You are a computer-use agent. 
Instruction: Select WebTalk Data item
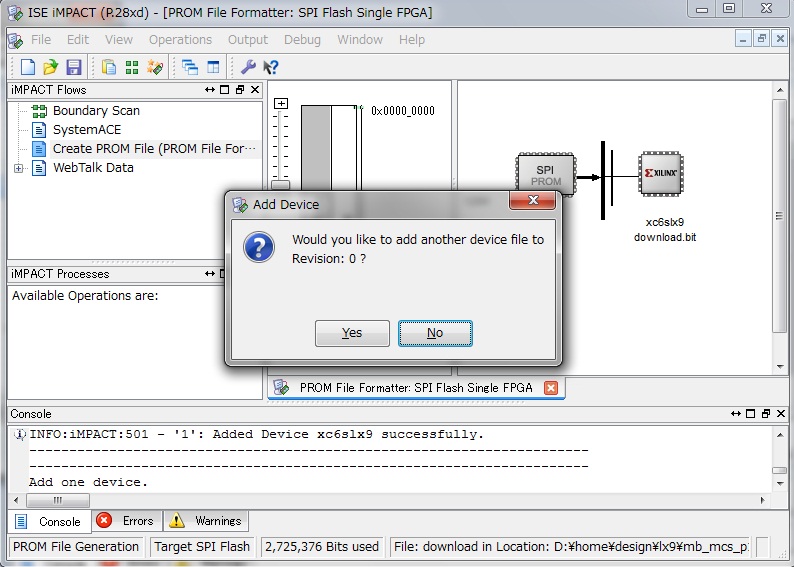pyautogui.click(x=93, y=168)
